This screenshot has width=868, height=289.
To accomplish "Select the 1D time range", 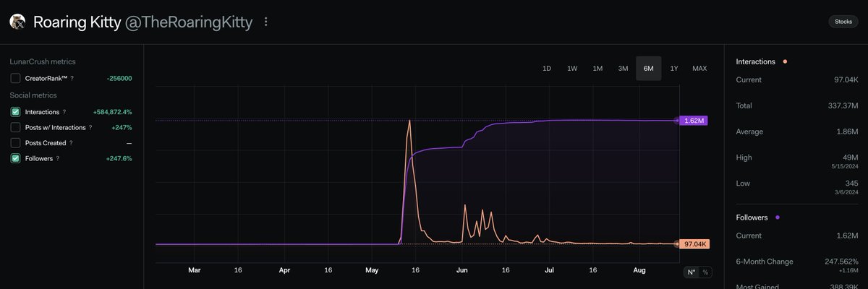I will 547,69.
